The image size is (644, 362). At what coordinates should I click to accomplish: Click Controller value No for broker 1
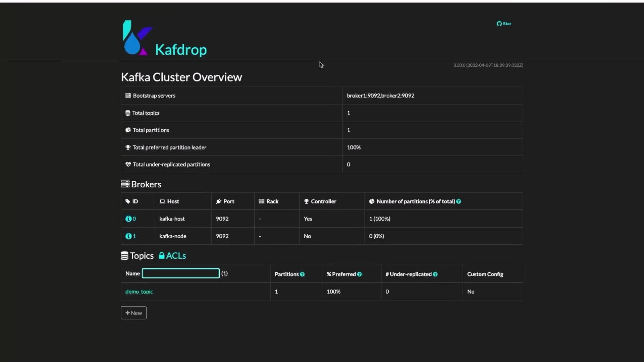tap(308, 236)
